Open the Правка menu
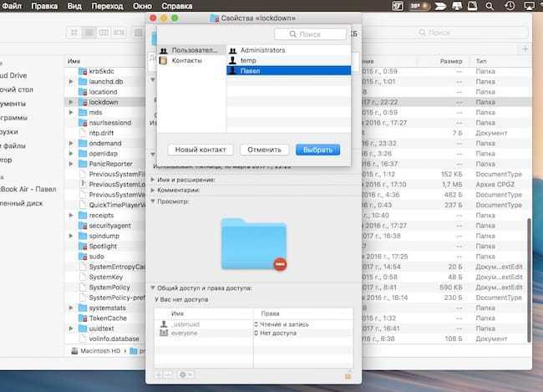 [44, 6]
